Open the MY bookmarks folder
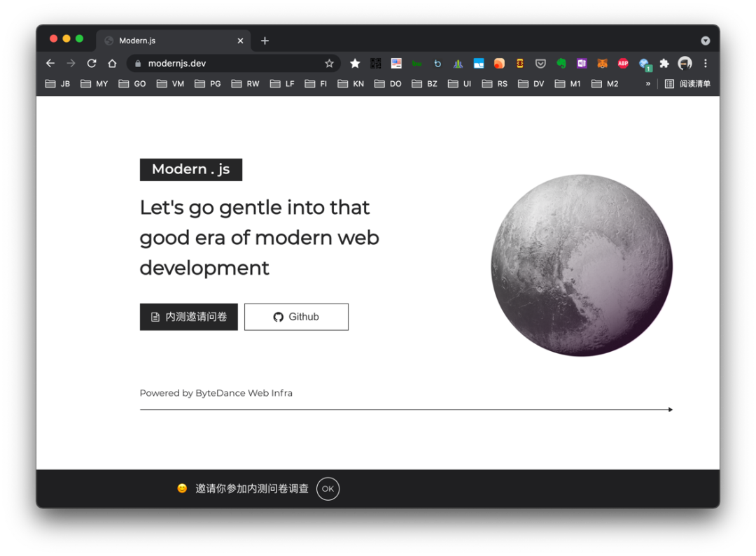 click(x=94, y=84)
